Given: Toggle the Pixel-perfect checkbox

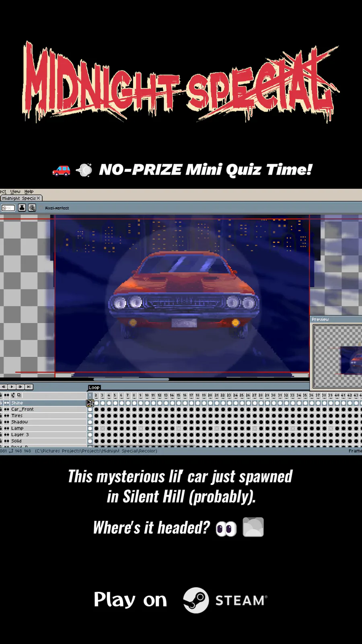Looking at the screenshot, I should pyautogui.click(x=56, y=208).
